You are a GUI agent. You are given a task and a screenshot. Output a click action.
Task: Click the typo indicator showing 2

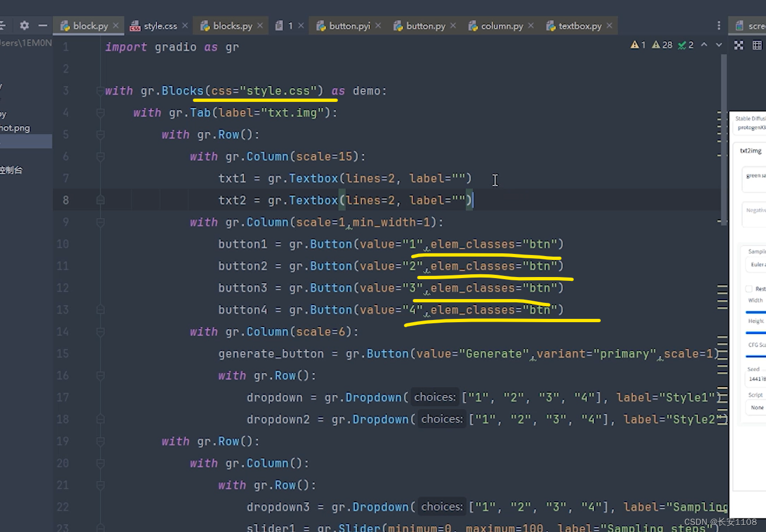[686, 45]
